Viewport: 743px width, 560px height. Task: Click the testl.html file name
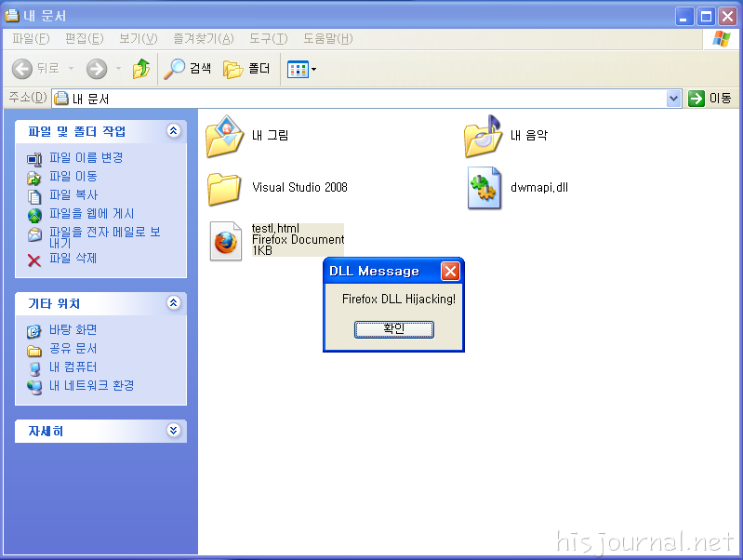point(275,229)
